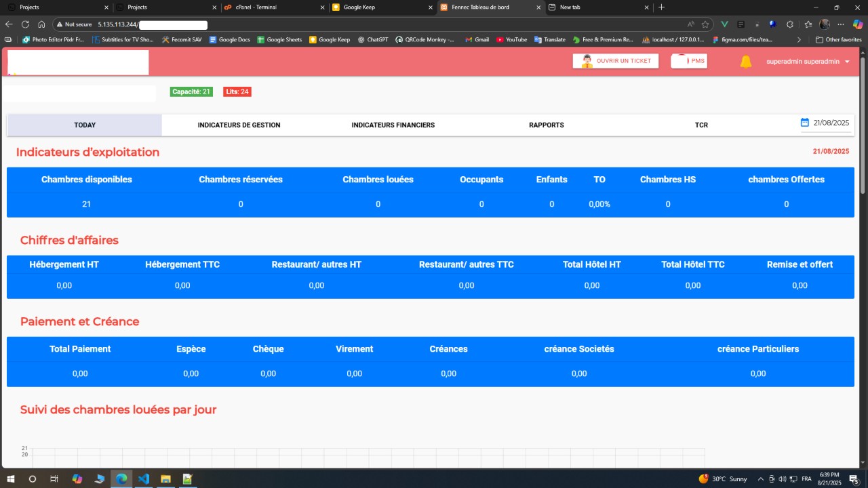Viewport: 868px width, 488px height.
Task: Select the RAPPORTS tab
Action: tap(546, 125)
